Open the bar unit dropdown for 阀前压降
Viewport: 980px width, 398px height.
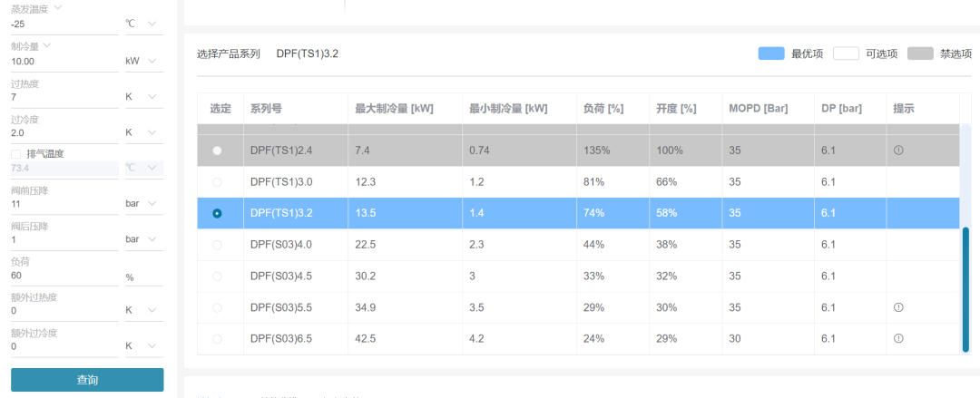(143, 204)
